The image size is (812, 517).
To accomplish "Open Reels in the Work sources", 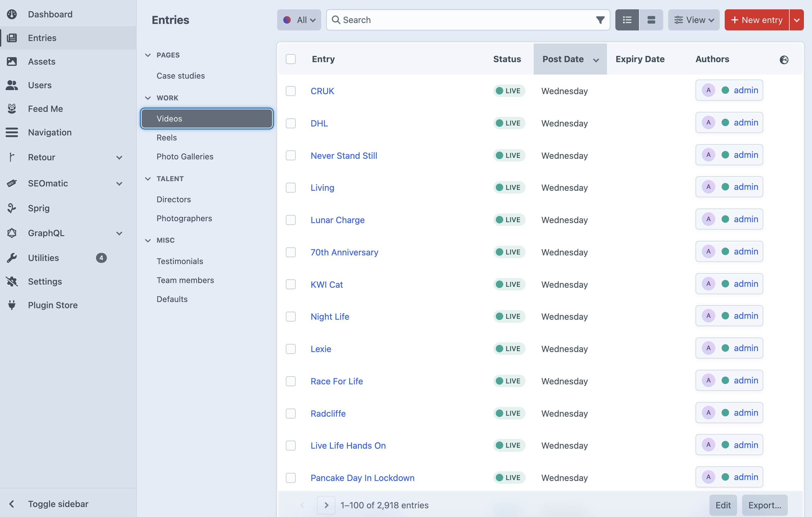I will [167, 138].
